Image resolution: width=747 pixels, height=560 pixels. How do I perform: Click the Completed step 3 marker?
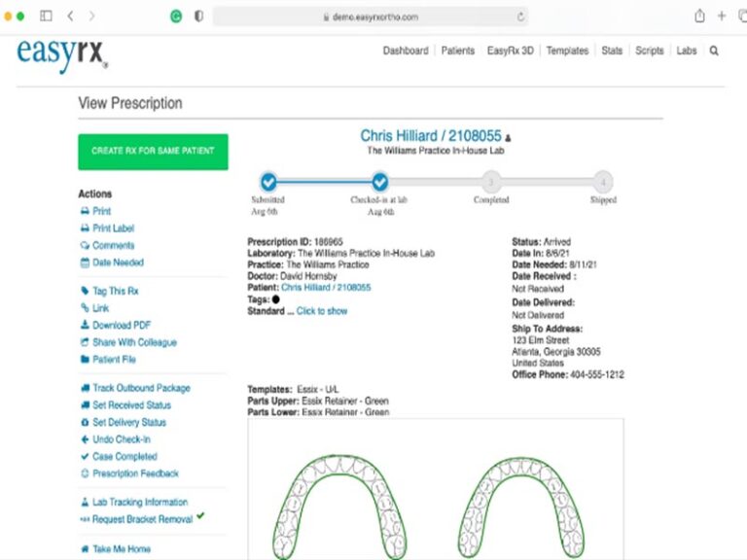click(x=491, y=182)
